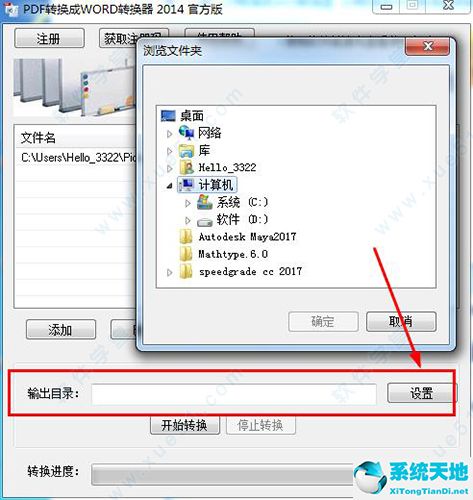Click the 开始转换 start conversion button
Screen dimensions: 473x500
[x=185, y=425]
